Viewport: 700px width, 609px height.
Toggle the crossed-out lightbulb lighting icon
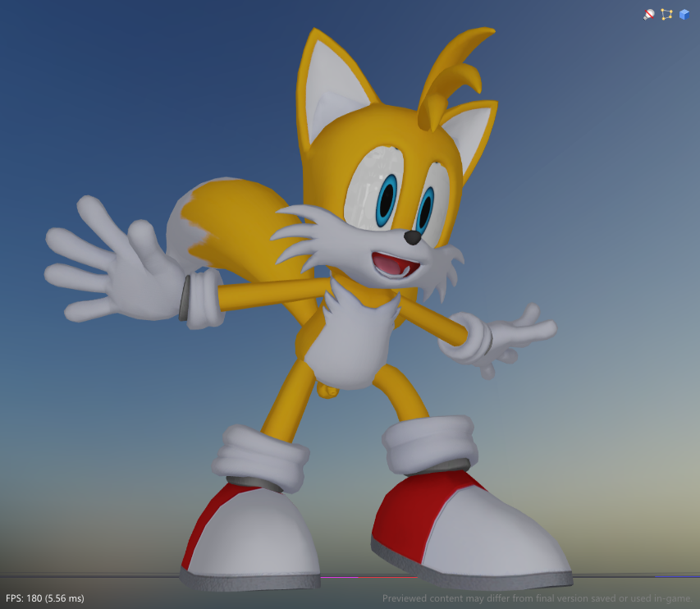coord(648,15)
